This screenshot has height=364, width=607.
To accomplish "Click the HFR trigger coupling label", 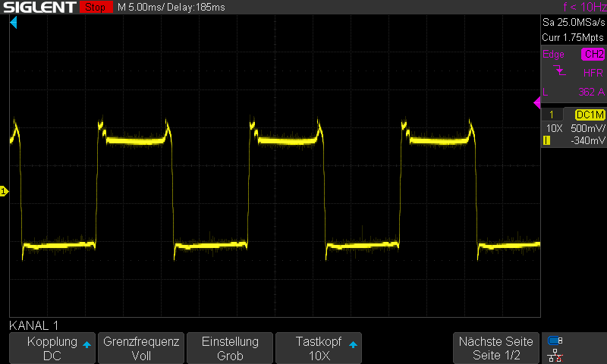I will pos(593,73).
